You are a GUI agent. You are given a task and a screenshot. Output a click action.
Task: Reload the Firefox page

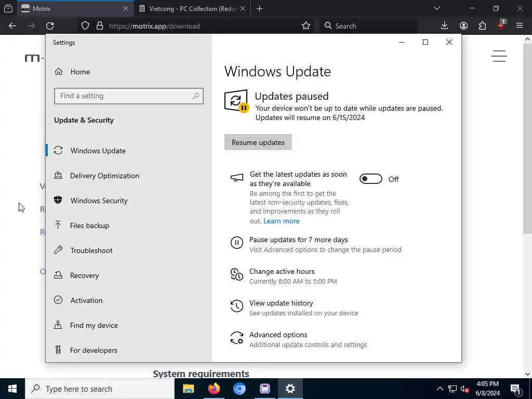[x=50, y=26]
